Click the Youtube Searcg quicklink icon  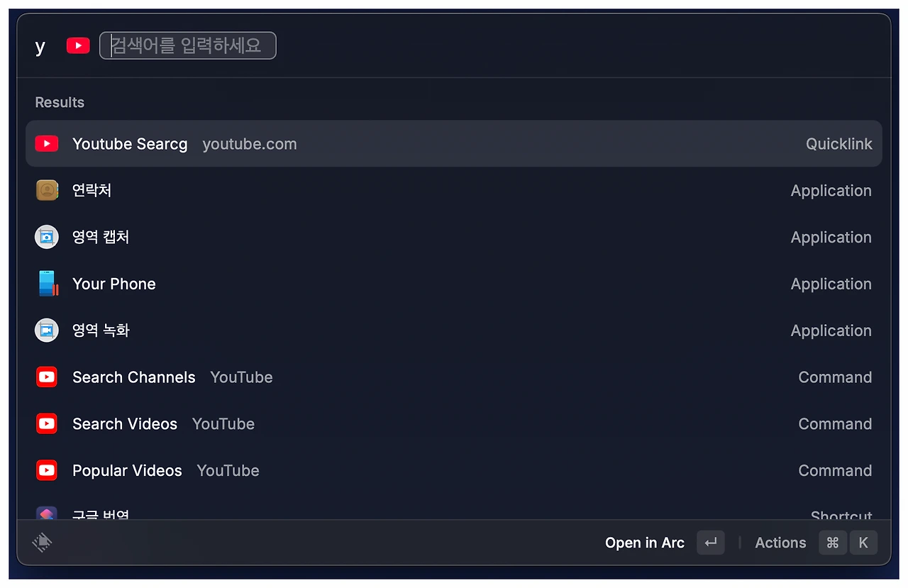click(47, 144)
